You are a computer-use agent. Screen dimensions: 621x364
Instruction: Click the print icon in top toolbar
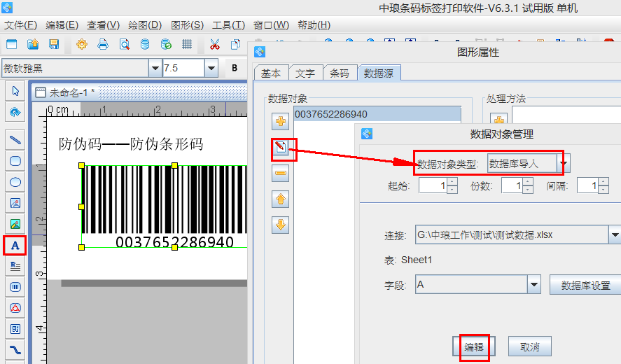103,45
